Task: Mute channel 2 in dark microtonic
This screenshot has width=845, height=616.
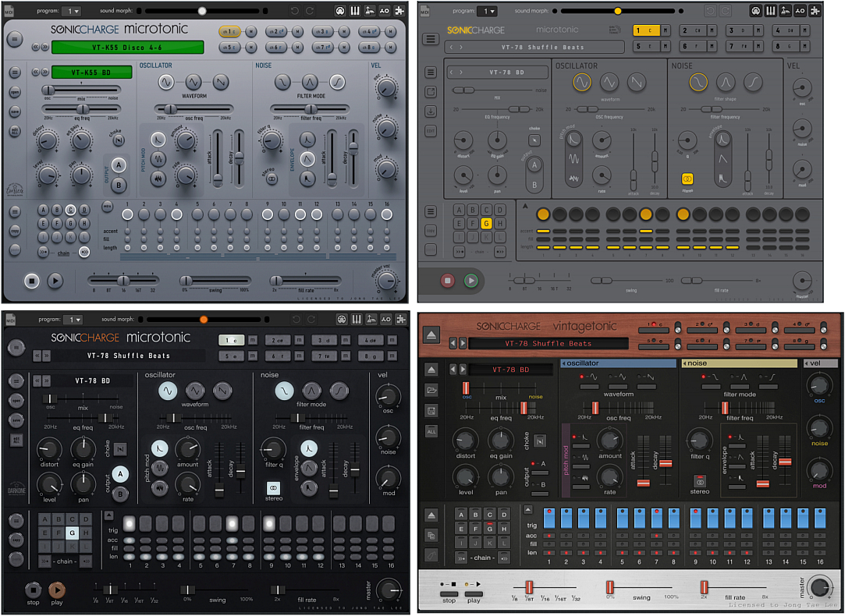Action: coord(299,340)
